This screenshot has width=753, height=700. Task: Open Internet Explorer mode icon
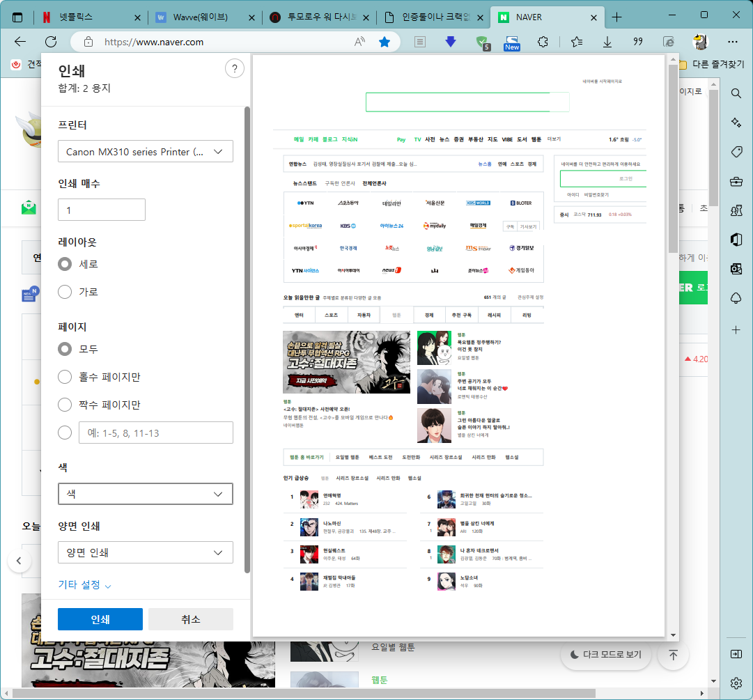(x=669, y=42)
